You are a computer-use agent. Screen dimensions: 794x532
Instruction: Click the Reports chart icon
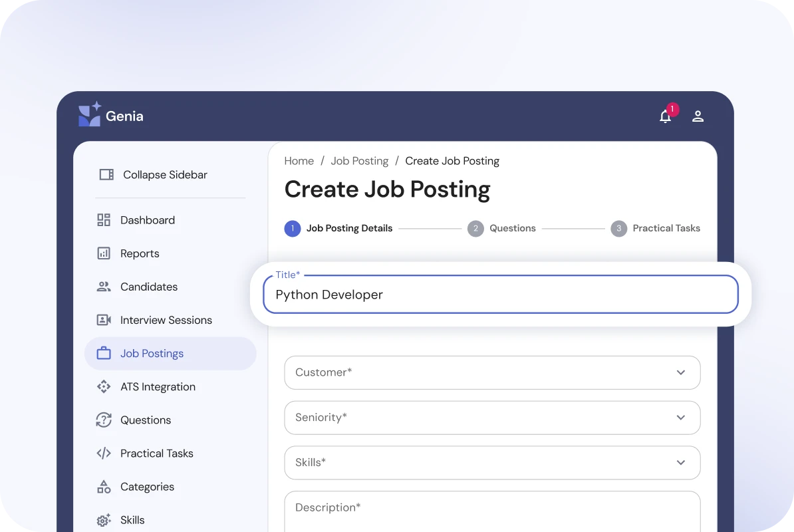[x=104, y=253]
